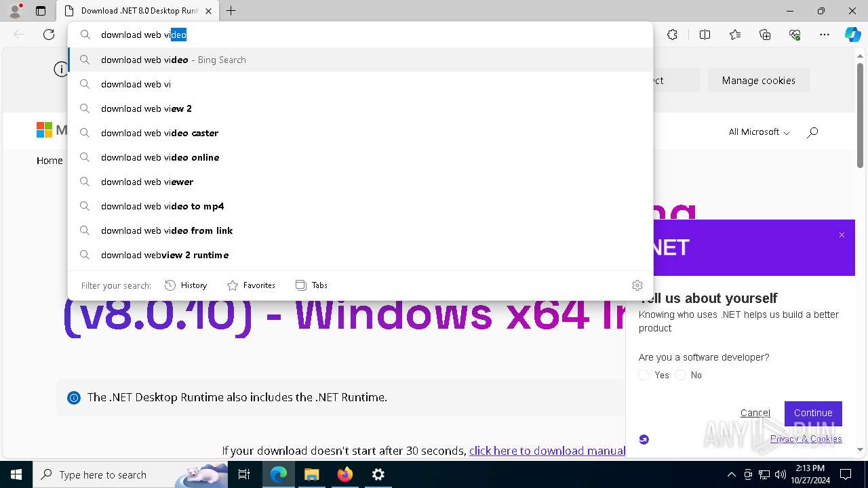Click the Manage cookies button
Screen dimensions: 868x488
pos(758,80)
